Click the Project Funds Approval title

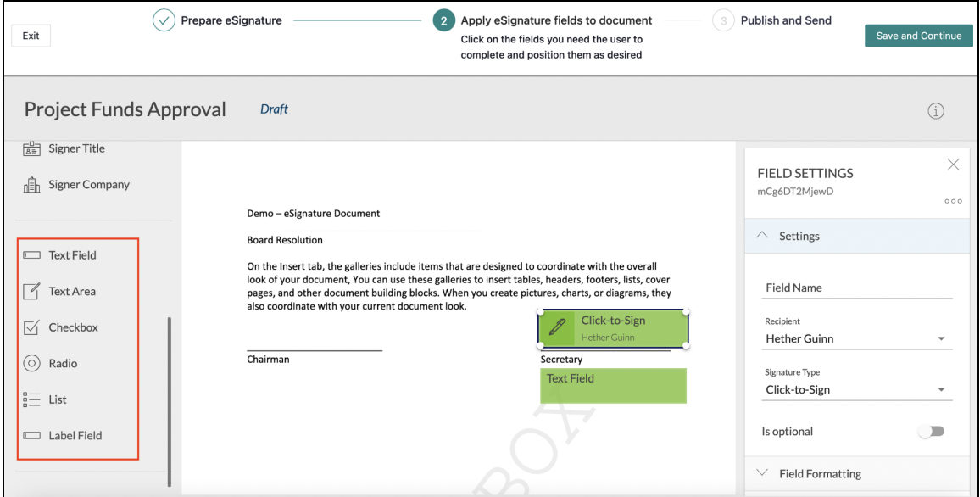pos(125,109)
